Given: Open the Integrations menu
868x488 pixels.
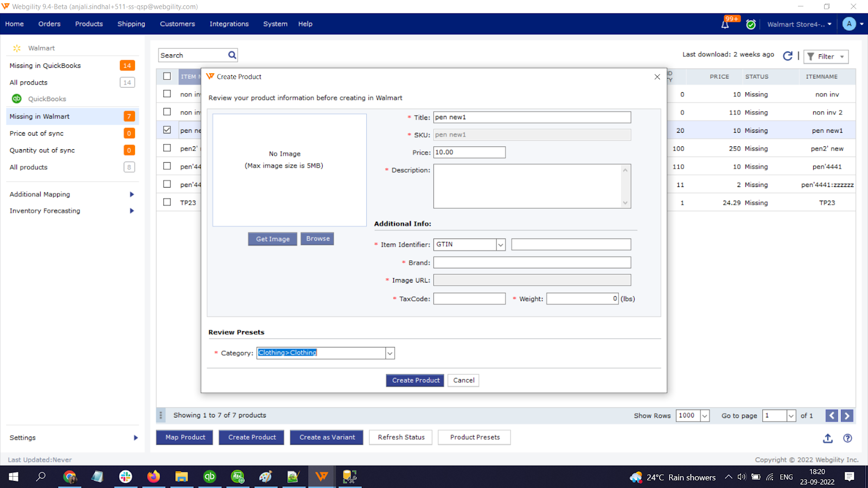Looking at the screenshot, I should tap(229, 24).
